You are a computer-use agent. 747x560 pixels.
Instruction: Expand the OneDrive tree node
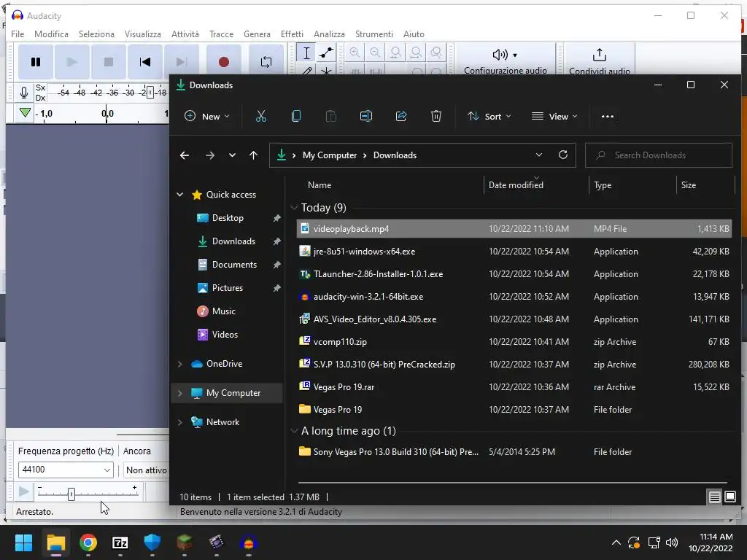pyautogui.click(x=180, y=364)
